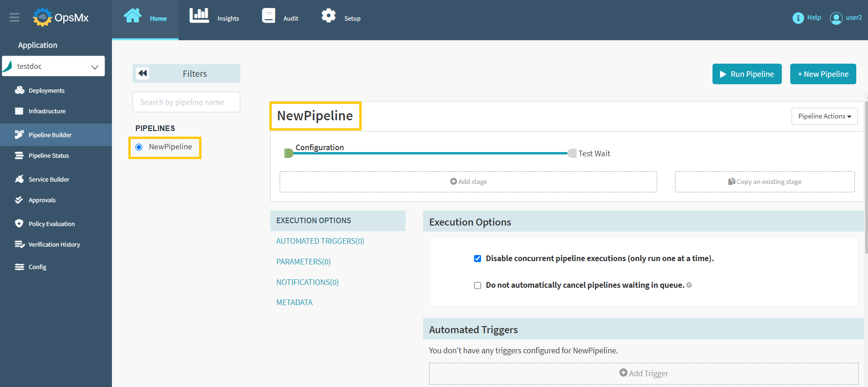Open the Pipeline Actions dropdown

coord(824,117)
